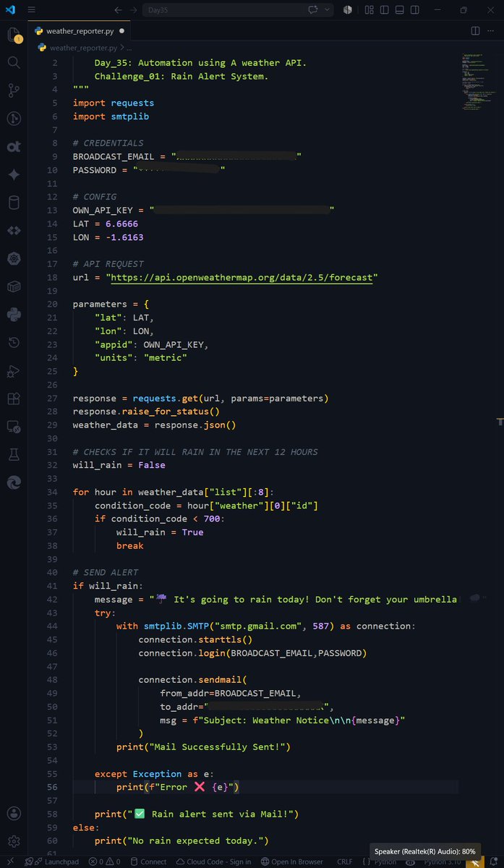This screenshot has width=504, height=868.
Task: Open the four-diamonds extension view
Action: [14, 230]
